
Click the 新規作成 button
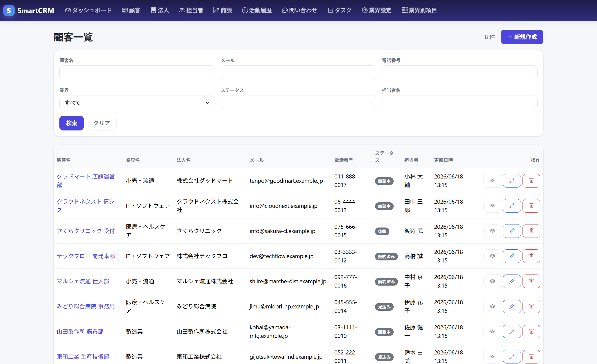pyautogui.click(x=522, y=37)
